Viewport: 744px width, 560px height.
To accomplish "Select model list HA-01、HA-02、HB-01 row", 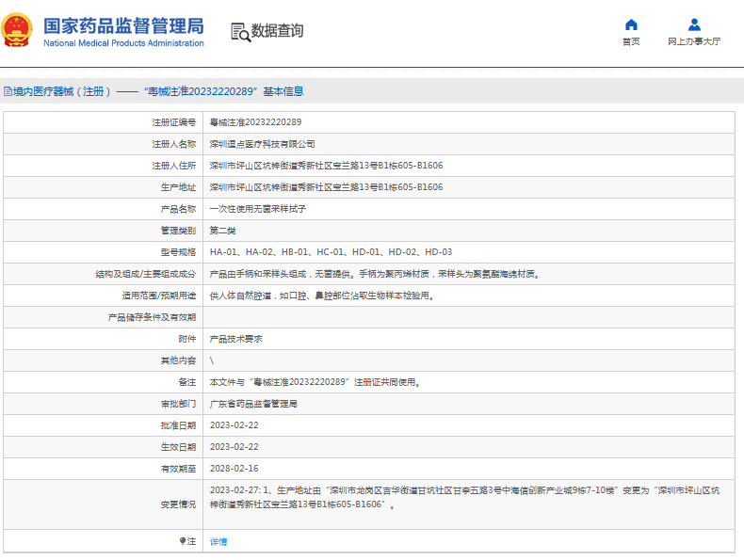I will (332, 252).
